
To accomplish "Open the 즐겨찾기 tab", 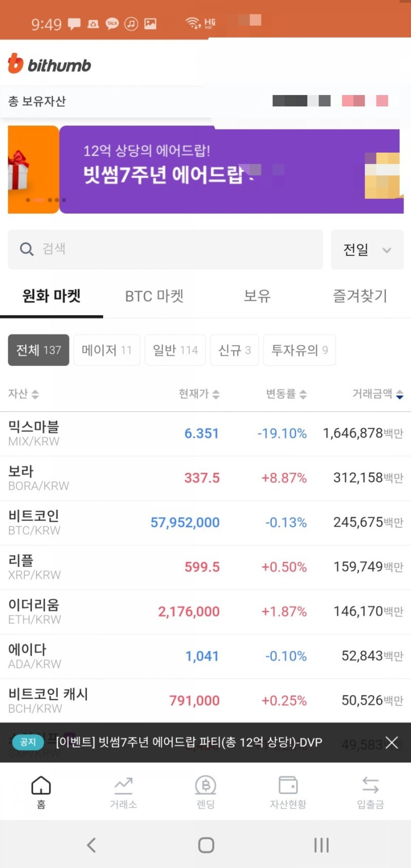I will pyautogui.click(x=359, y=296).
